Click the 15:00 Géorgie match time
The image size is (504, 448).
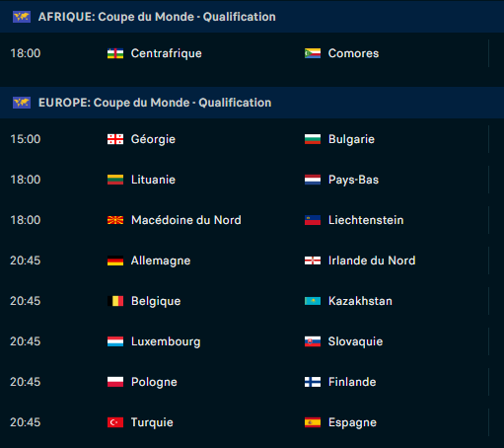click(26, 139)
